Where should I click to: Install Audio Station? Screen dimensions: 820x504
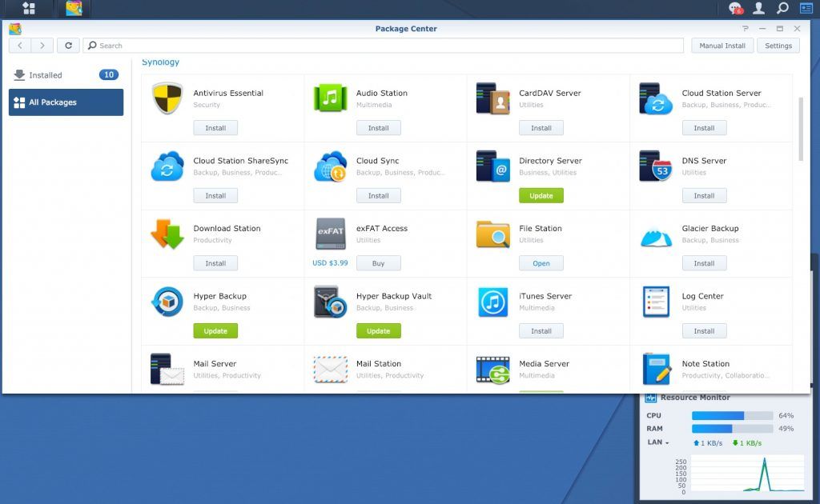coord(379,128)
